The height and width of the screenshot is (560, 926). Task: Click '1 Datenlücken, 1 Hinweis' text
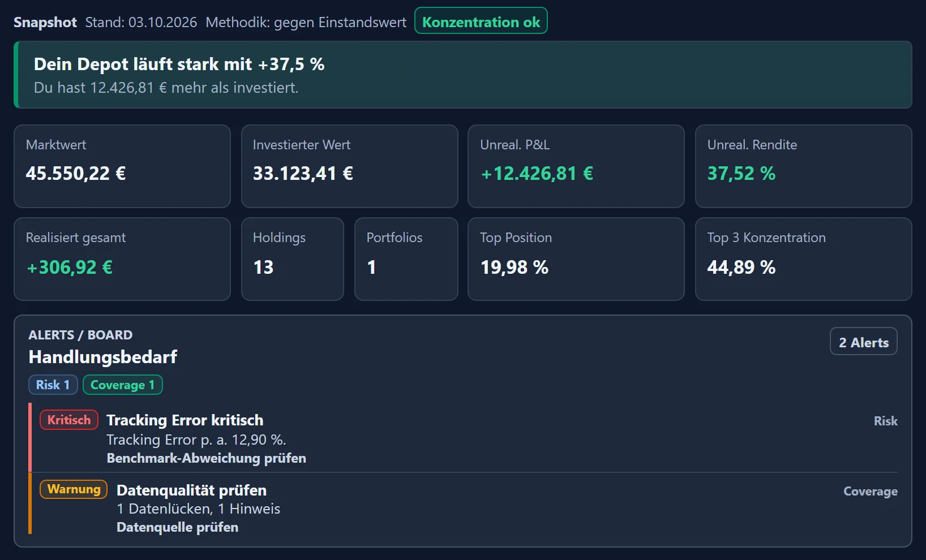tap(198, 509)
